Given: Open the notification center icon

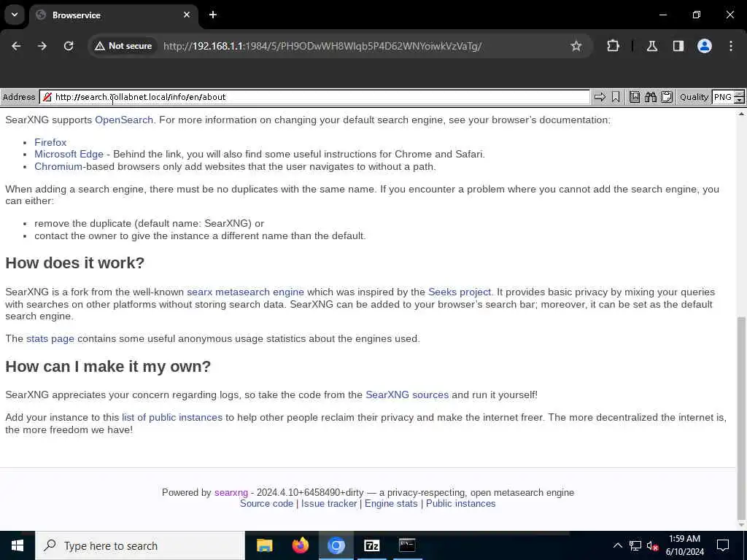Looking at the screenshot, I should coord(723,545).
